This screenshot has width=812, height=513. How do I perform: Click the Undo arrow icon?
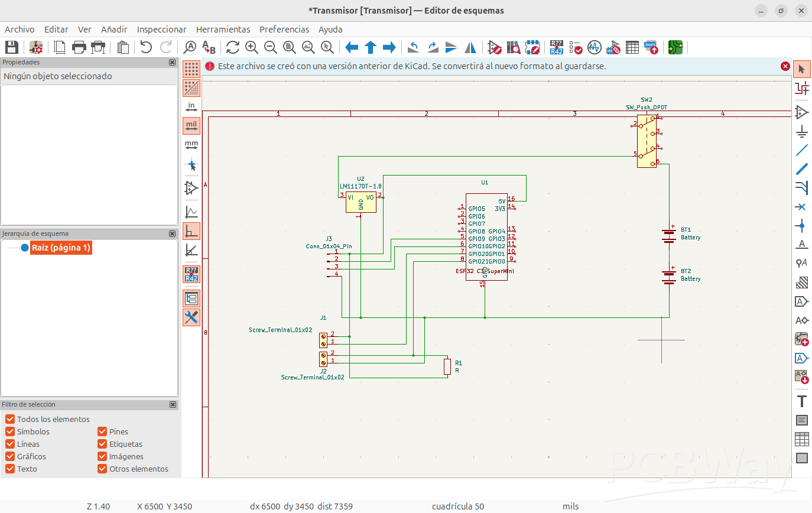coord(146,47)
